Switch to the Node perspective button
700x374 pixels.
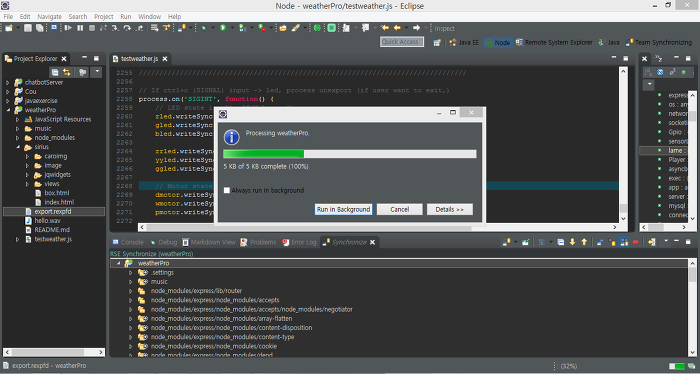pos(497,42)
